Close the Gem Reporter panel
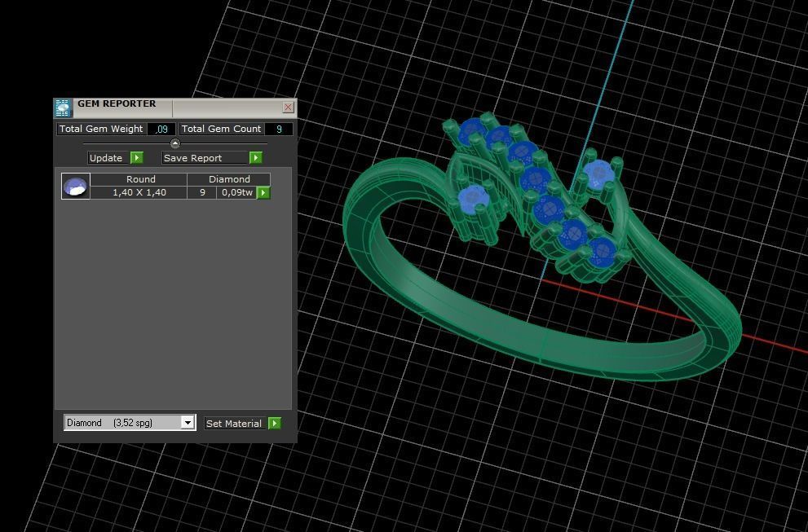The height and width of the screenshot is (532, 808). point(289,107)
